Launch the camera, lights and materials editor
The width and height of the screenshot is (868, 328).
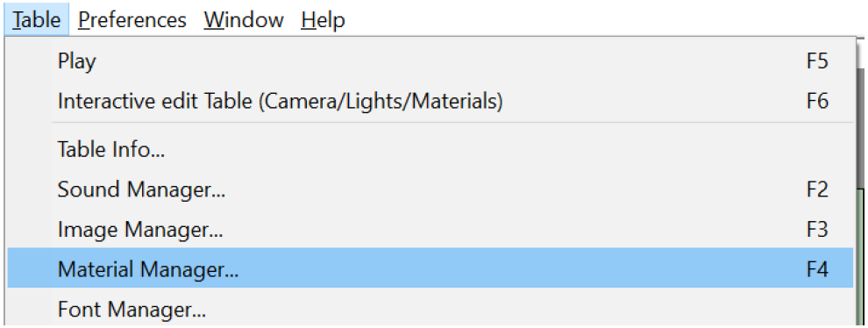coord(430,101)
